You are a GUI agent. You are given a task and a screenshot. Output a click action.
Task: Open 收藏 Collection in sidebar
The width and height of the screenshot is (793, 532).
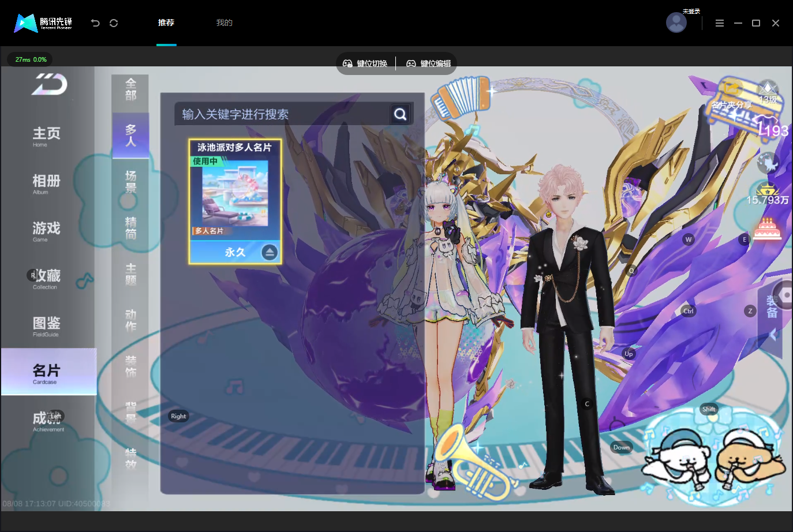(x=46, y=278)
